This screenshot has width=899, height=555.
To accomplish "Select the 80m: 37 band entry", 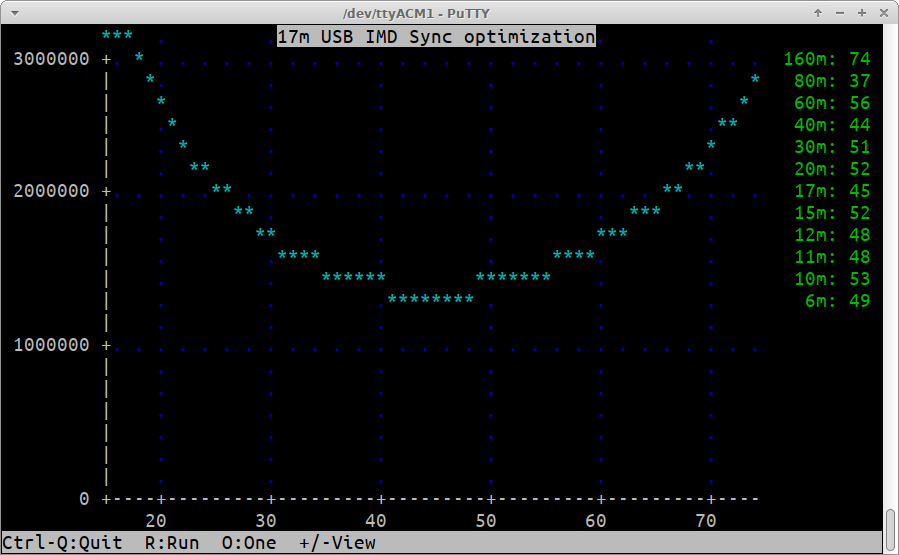I will tap(832, 81).
